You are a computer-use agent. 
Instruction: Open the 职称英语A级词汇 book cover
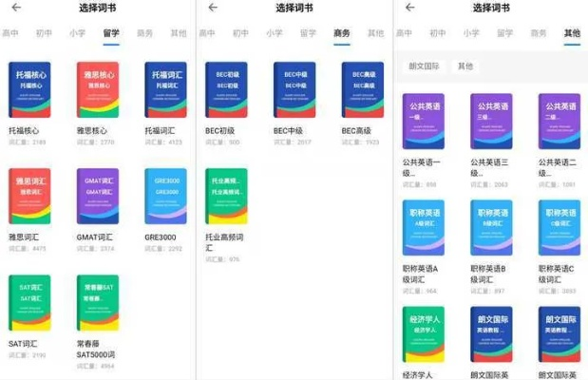(x=424, y=228)
